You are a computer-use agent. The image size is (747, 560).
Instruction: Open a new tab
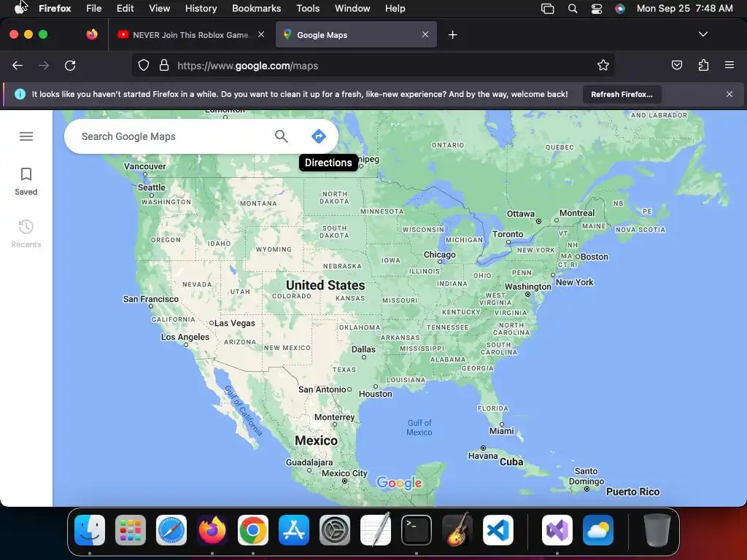coord(452,35)
